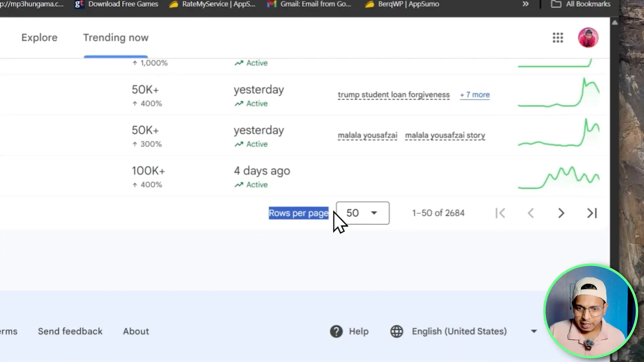Click the Help question mark icon

(336, 331)
